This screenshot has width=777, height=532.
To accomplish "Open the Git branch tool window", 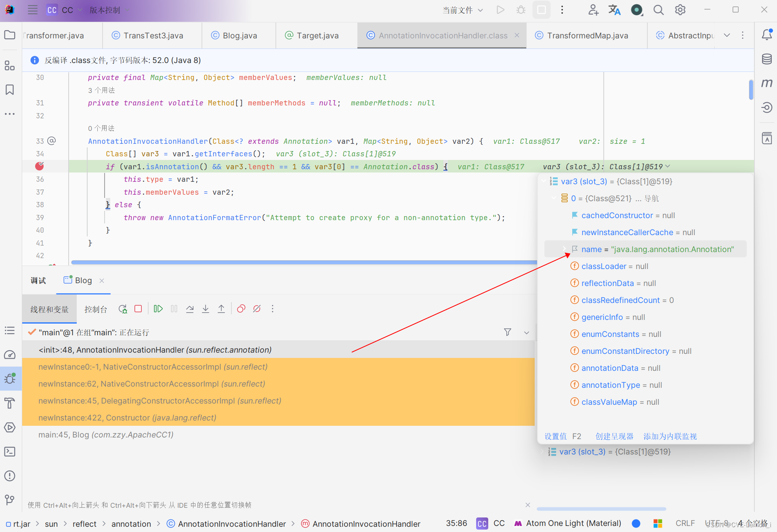I will click(10, 500).
